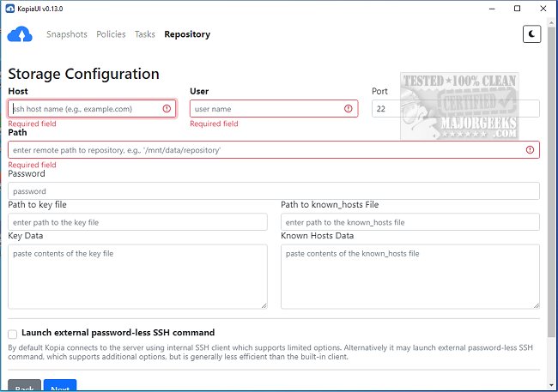Click the Path field error icon
The image size is (558, 392).
[530, 150]
